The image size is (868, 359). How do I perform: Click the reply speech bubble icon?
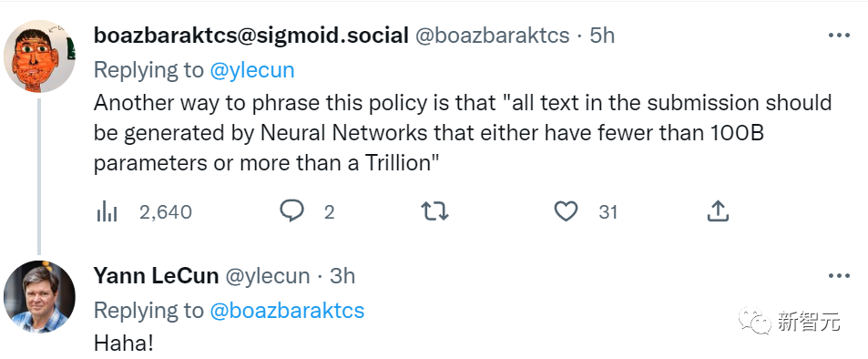pos(291,211)
